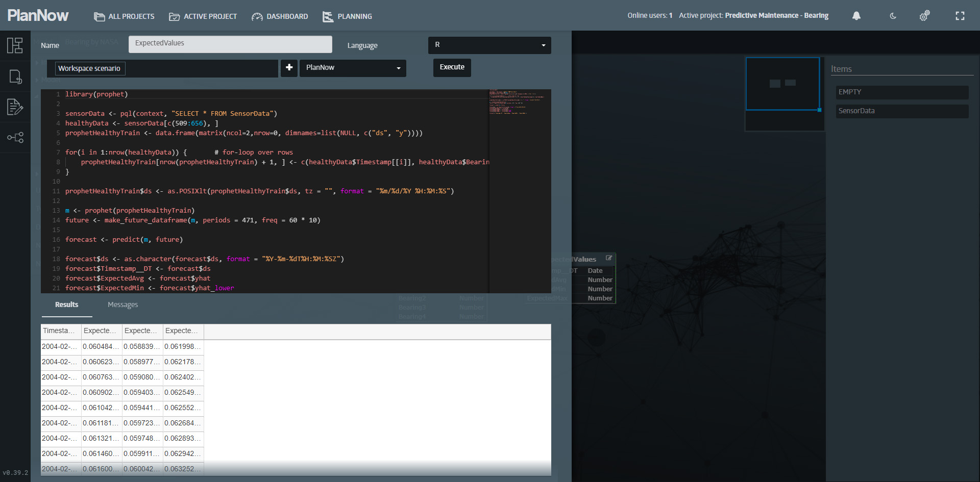The width and height of the screenshot is (980, 482).
Task: Select cell 0.062402 in results
Action: [183, 377]
